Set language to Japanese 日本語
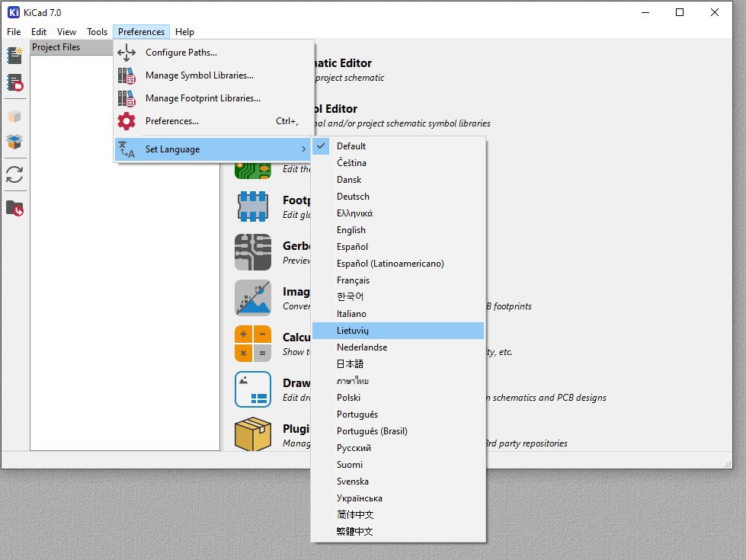The width and height of the screenshot is (746, 560). coord(399,364)
